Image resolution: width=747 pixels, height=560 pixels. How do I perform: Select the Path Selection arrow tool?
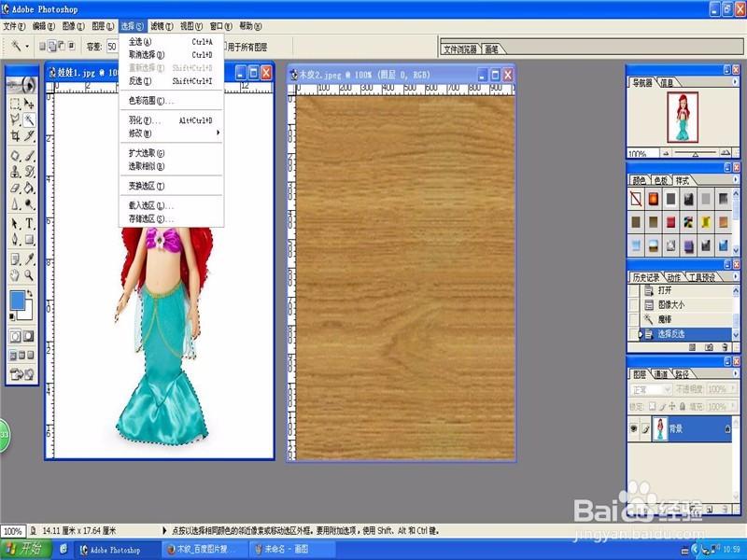click(15, 223)
